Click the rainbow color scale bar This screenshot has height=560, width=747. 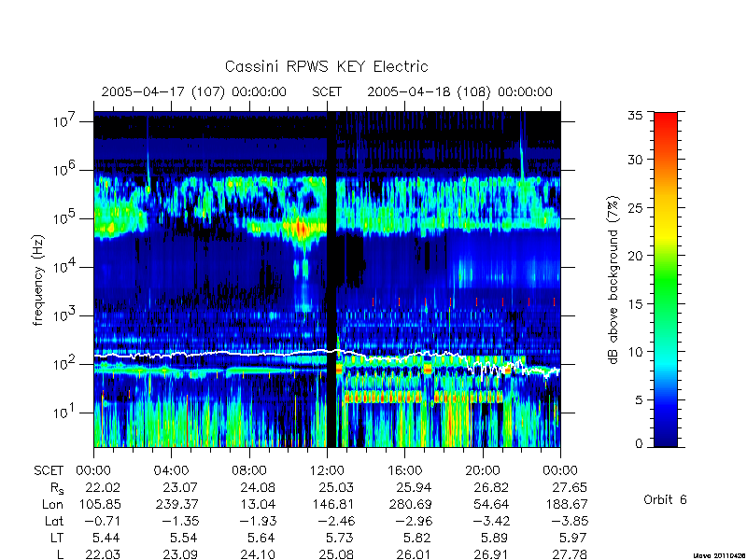(666, 279)
